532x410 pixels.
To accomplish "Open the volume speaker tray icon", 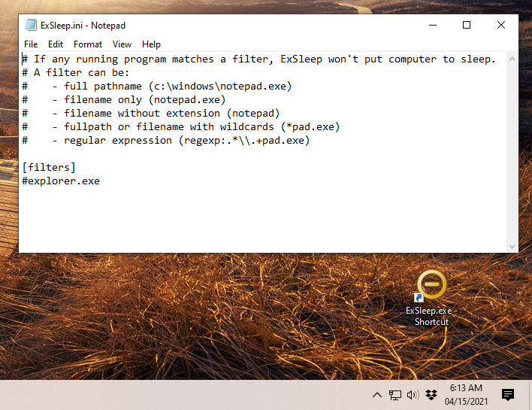I will [x=413, y=395].
